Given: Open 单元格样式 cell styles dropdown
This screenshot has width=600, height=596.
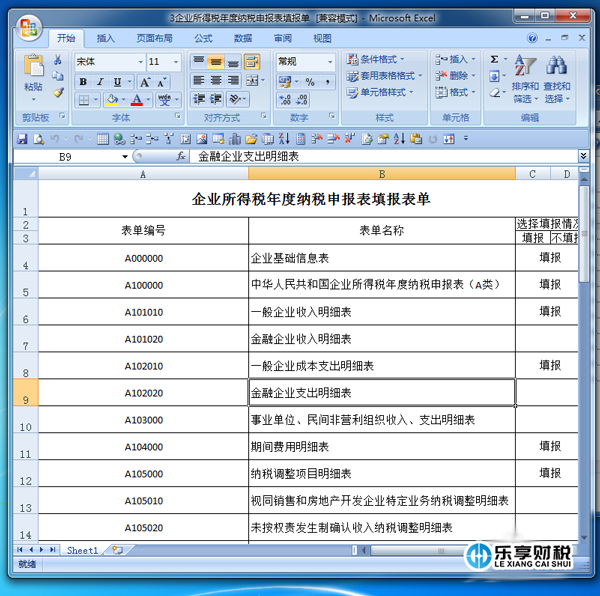Looking at the screenshot, I should (380, 92).
